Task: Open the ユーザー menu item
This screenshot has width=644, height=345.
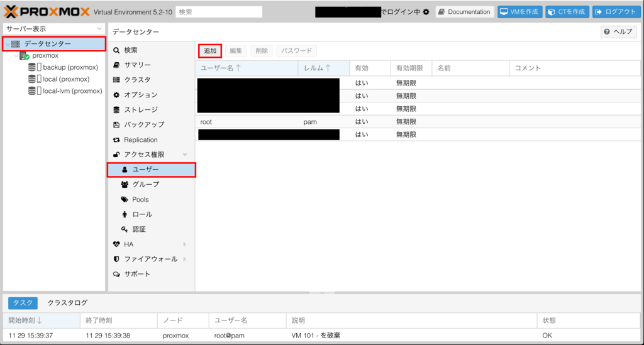Action: 151,170
